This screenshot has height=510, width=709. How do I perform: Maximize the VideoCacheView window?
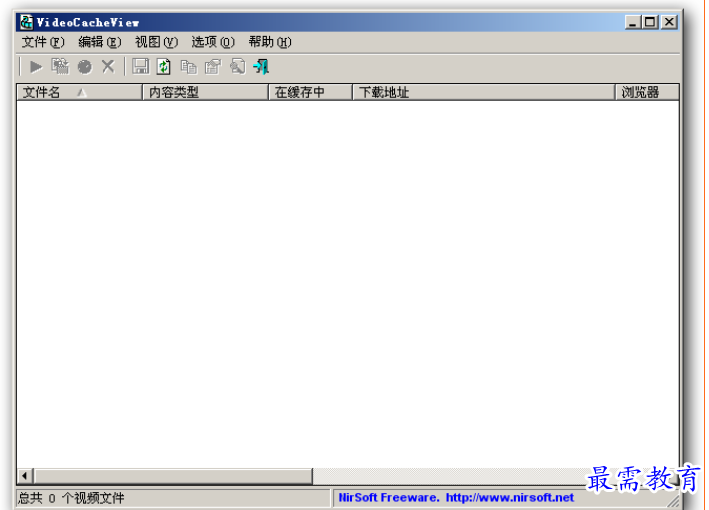tap(650, 22)
